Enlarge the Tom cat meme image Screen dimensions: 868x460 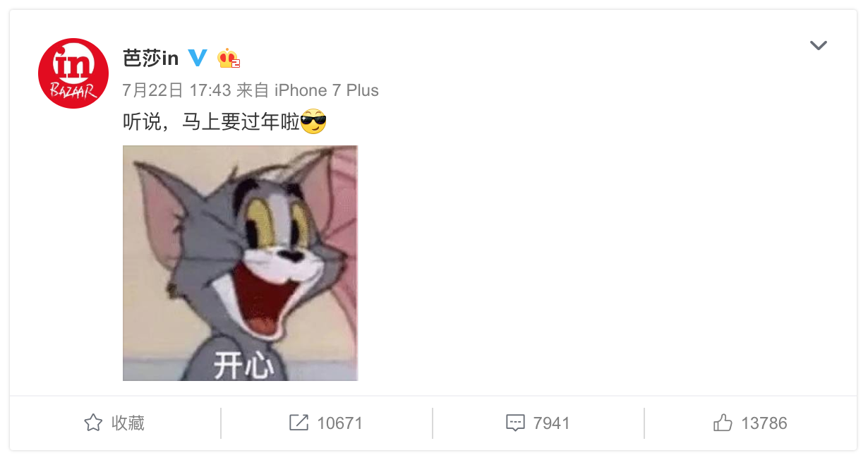[240, 263]
